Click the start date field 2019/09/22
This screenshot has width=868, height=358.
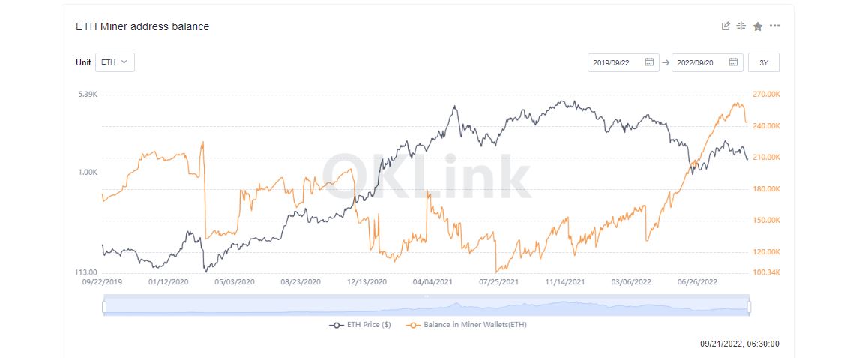coord(624,62)
